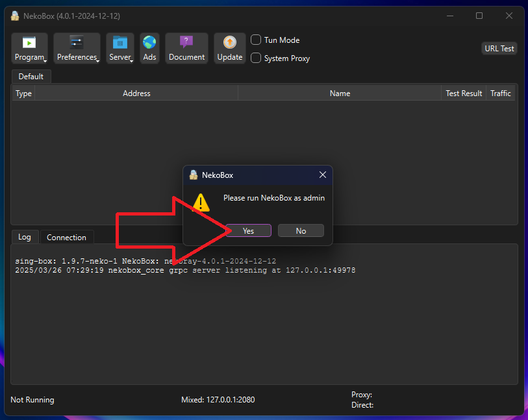Choose No in the admin dialog
The height and width of the screenshot is (420, 528).
(301, 231)
